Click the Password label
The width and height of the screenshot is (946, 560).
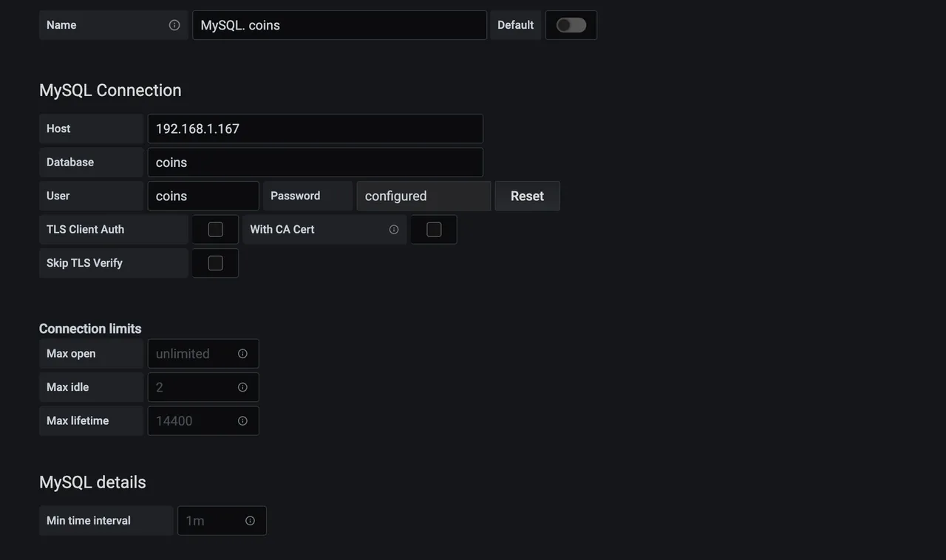(295, 196)
